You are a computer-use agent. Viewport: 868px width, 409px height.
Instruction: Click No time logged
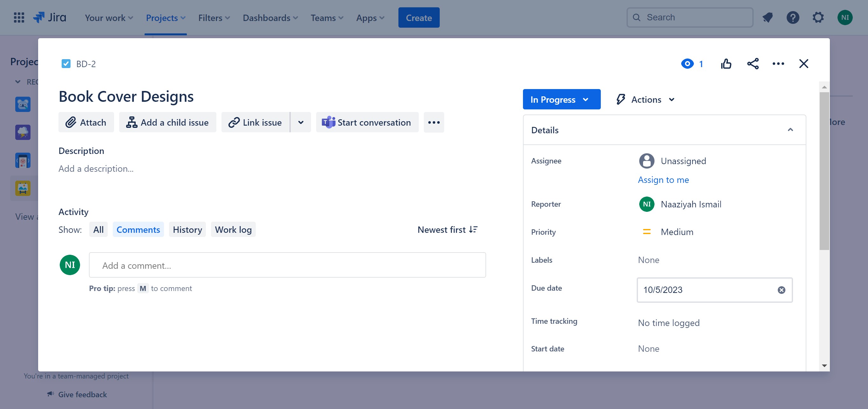(668, 323)
